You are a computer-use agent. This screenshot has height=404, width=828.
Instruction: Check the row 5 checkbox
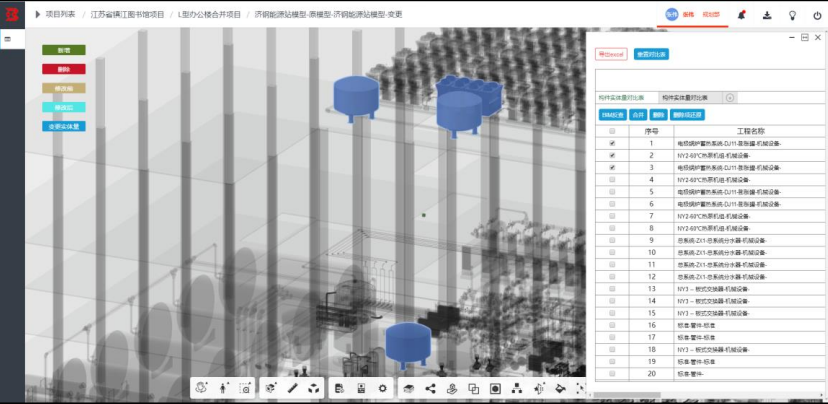coord(612,192)
